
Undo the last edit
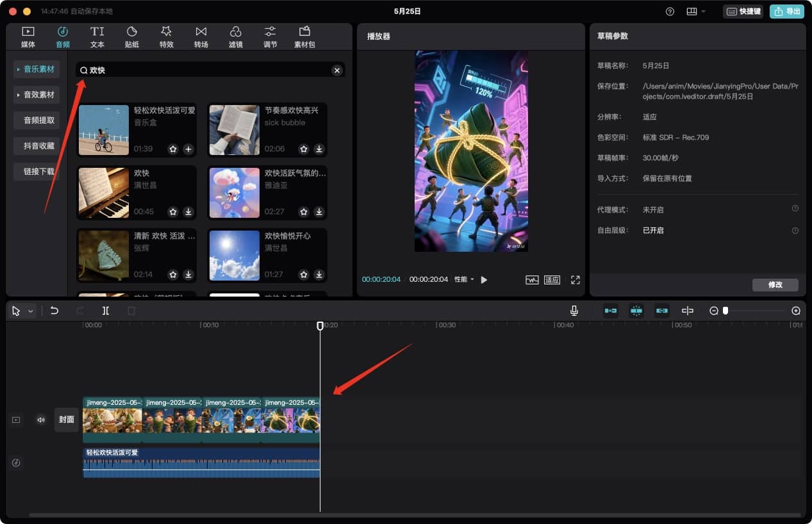click(54, 311)
